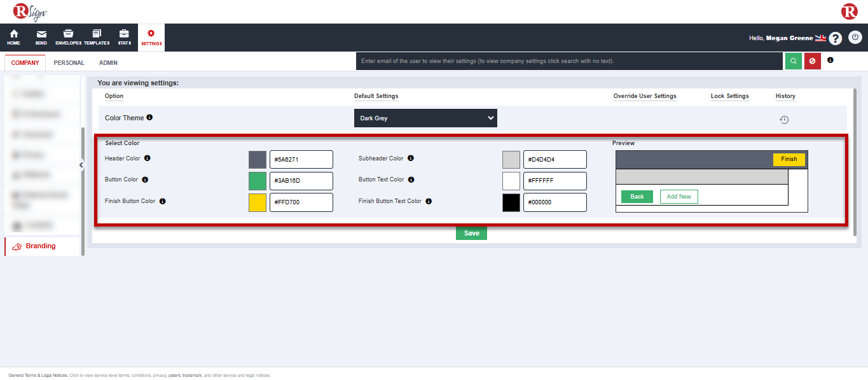Click the Override User Settings column header
868x380 pixels.
click(x=645, y=96)
